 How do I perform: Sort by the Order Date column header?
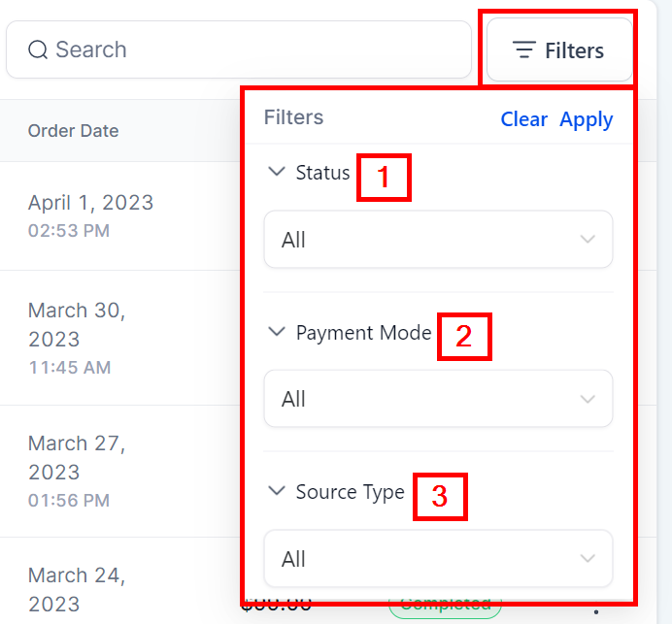point(73,131)
